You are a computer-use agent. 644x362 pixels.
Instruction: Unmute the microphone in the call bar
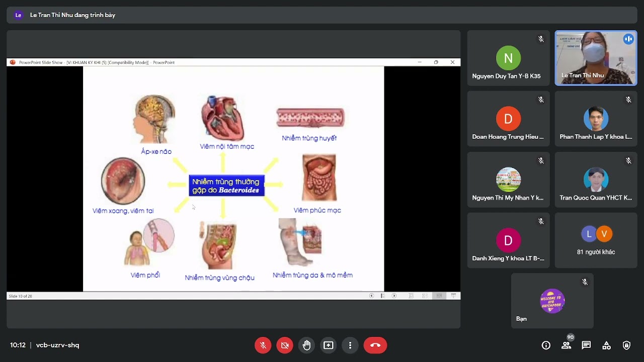click(263, 345)
